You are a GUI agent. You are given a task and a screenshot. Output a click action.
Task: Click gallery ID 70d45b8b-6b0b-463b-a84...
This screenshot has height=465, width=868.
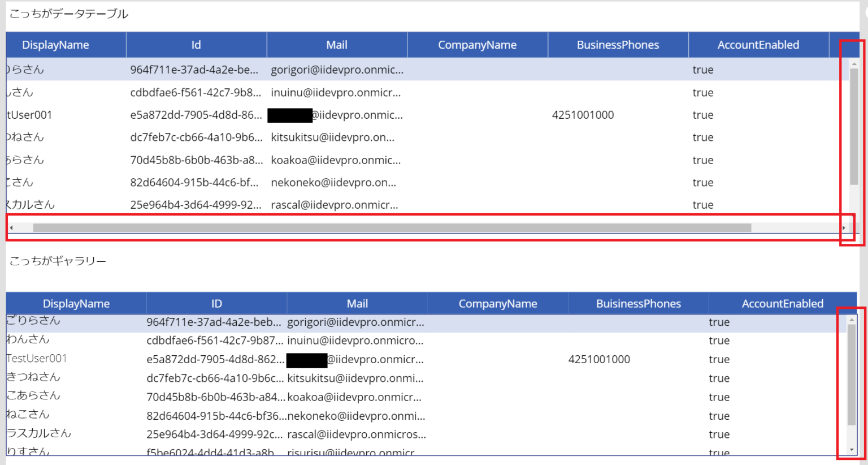216,397
